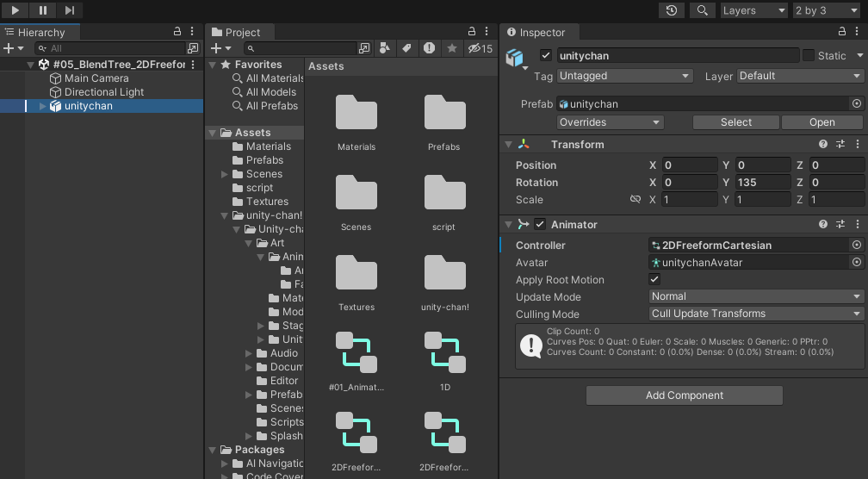Select the Editor folder in tree
The height and width of the screenshot is (479, 868).
coord(277,381)
